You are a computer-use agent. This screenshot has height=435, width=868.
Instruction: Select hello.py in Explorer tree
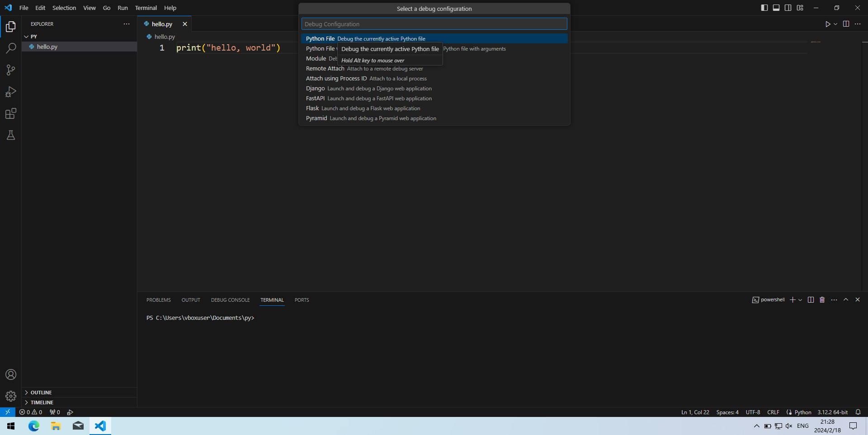(x=79, y=47)
